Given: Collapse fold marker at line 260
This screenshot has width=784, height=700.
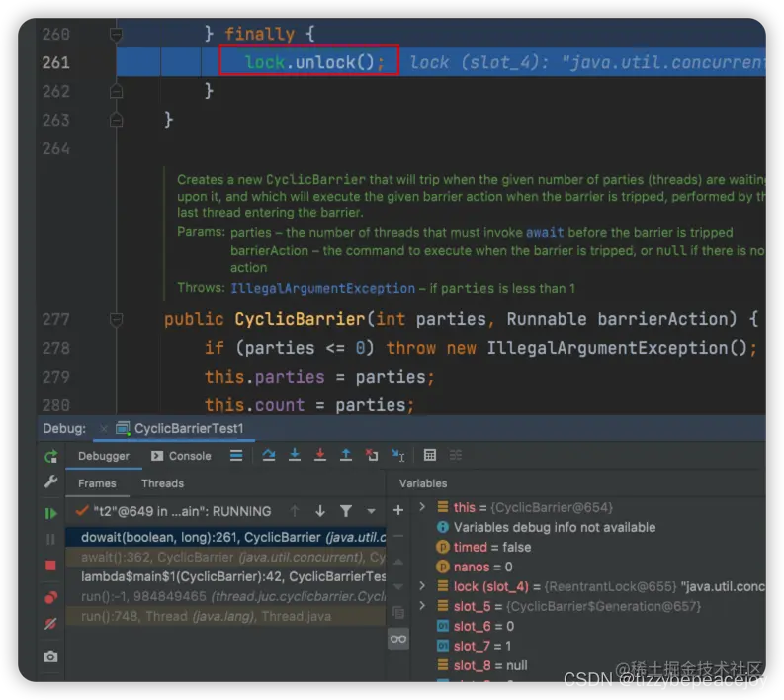Looking at the screenshot, I should coord(116,34).
